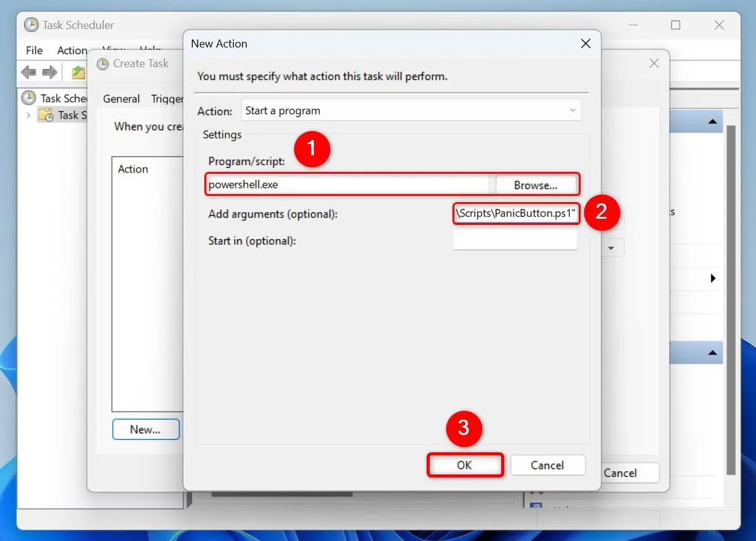Switch to the Triggers tab
This screenshot has height=541, width=756.
pos(167,99)
